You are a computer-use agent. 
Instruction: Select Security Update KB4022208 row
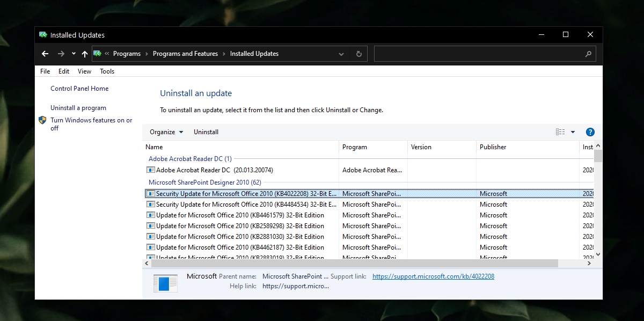pyautogui.click(x=369, y=194)
